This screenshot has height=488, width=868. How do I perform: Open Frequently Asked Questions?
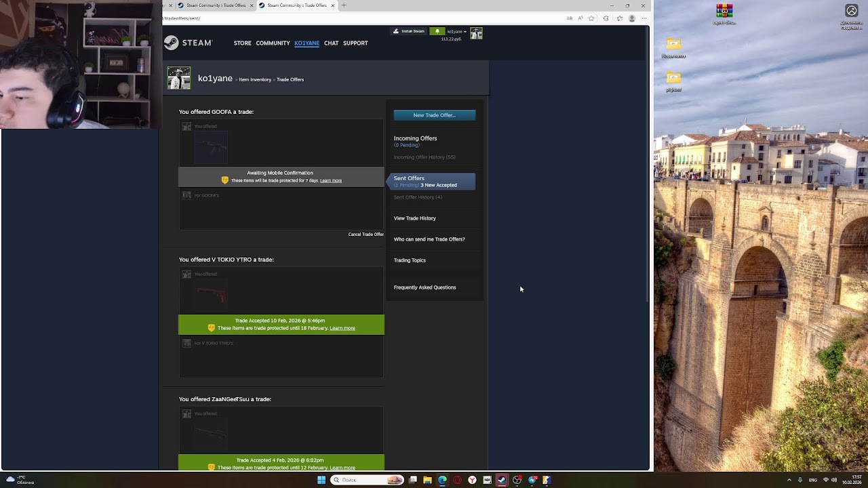[425, 287]
